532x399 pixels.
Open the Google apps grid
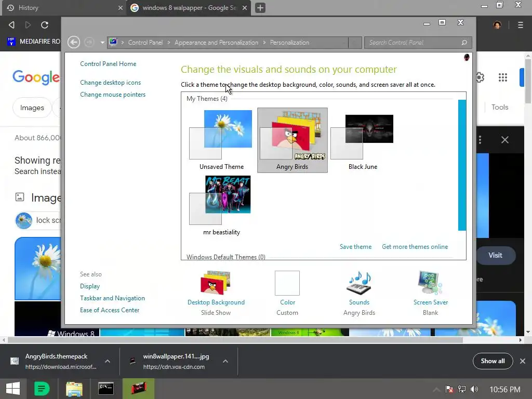tap(502, 77)
